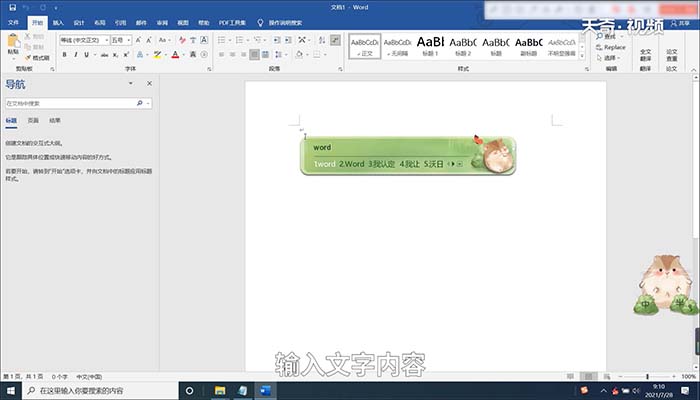The image size is (700, 400).
Task: Open the font color dropdown arrow
Action: click(183, 55)
